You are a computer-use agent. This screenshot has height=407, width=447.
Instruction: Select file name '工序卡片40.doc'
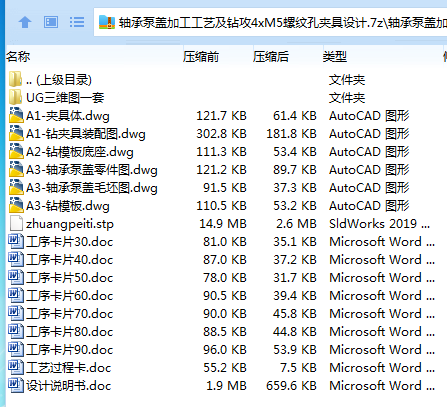click(69, 260)
